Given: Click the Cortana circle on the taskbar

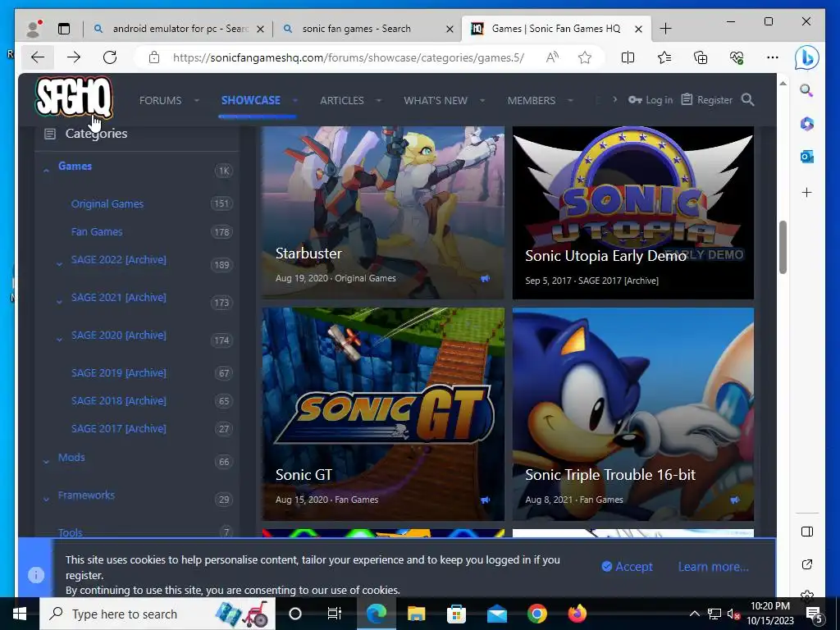Looking at the screenshot, I should tap(295, 614).
